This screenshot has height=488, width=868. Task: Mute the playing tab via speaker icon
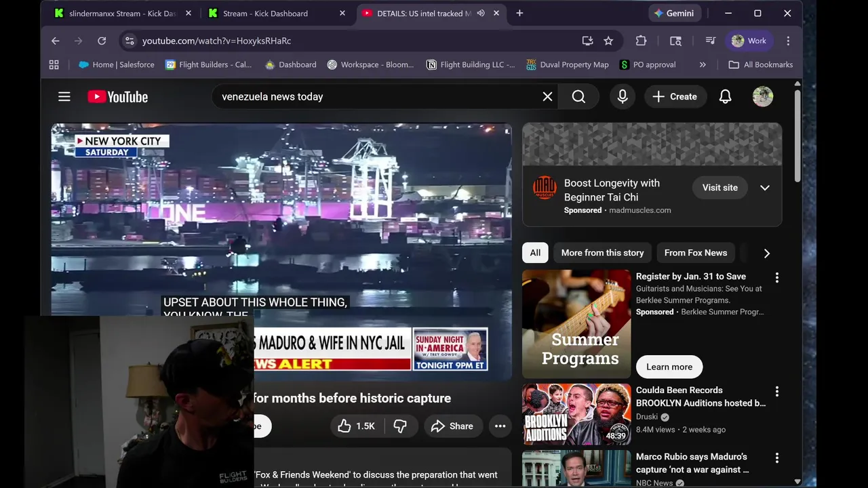(x=481, y=13)
